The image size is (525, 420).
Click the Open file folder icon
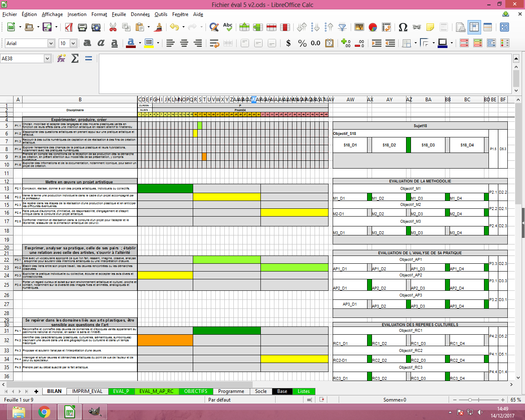[29, 27]
